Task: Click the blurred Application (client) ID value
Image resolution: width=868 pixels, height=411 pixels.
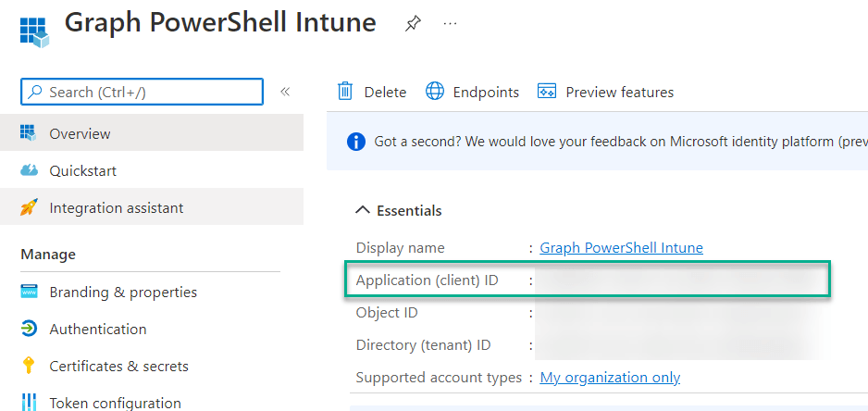Action: pyautogui.click(x=681, y=280)
